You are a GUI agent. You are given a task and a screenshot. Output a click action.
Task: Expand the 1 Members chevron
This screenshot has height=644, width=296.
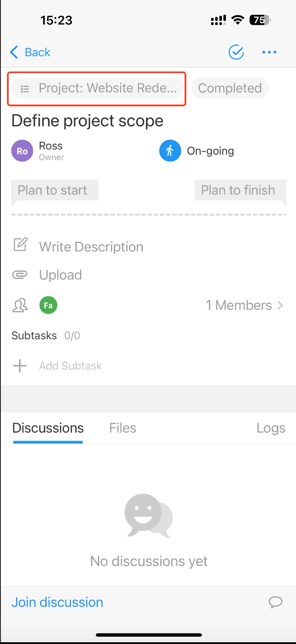coord(280,305)
